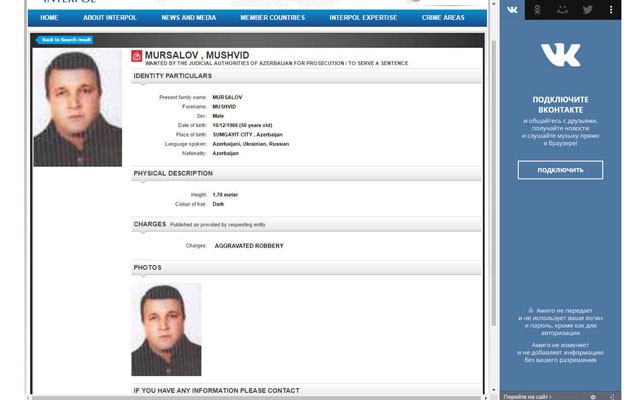Click the name heading MURSALOV, MUSHVID
Screen dimensions: 637x400
pos(197,55)
